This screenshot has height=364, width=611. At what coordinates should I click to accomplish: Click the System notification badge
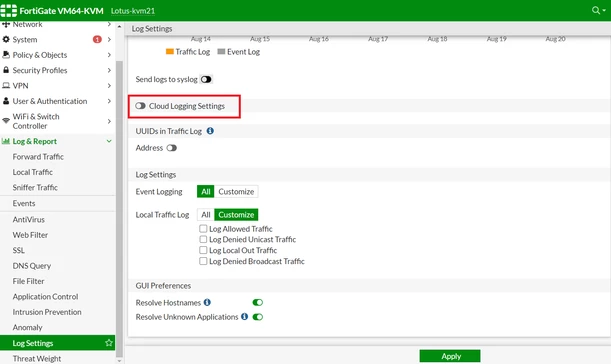(97, 39)
